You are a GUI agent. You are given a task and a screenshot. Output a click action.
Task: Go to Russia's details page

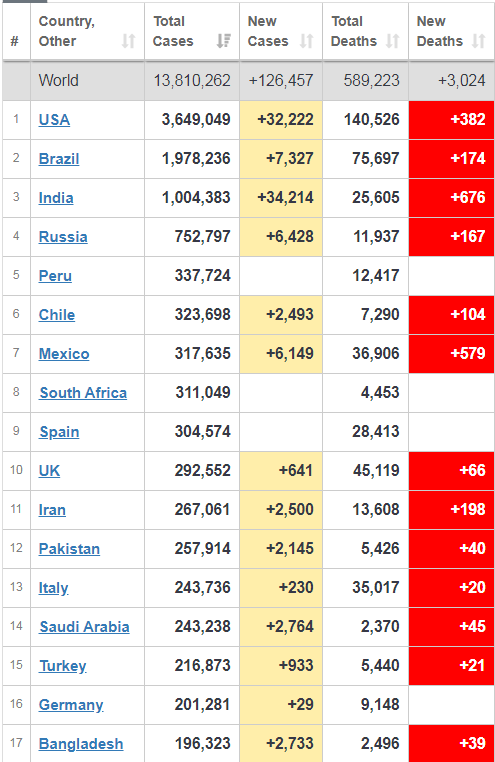[63, 237]
